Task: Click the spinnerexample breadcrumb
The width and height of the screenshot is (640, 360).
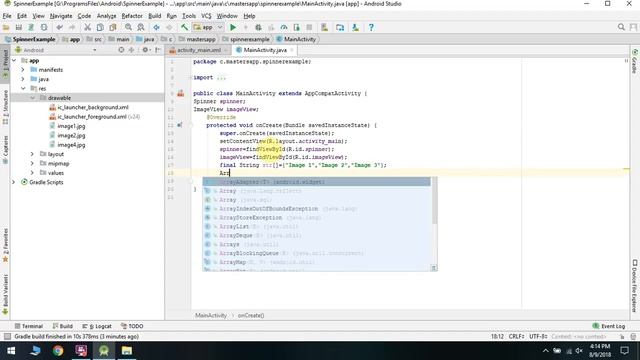Action: pyautogui.click(x=247, y=39)
